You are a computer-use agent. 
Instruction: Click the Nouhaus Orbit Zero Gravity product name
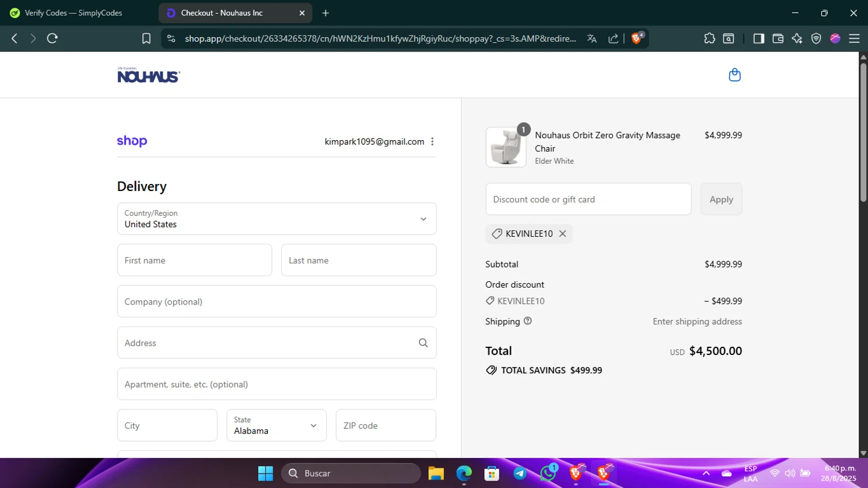tap(608, 142)
